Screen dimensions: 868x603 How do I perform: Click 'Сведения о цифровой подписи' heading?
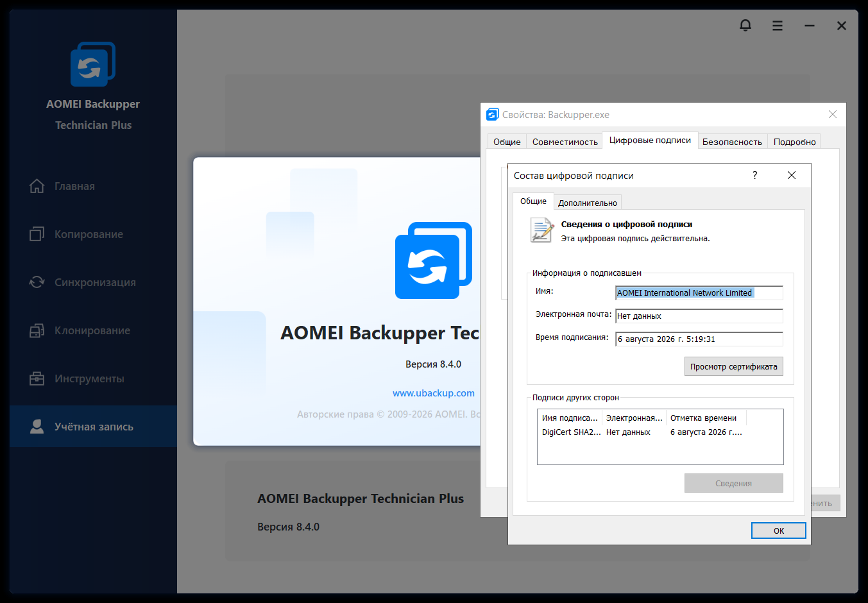(x=627, y=224)
